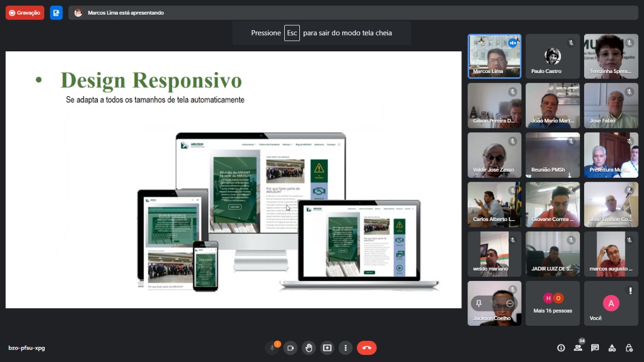Select the Você avatar tile
The width and height of the screenshot is (644, 362).
[x=611, y=303]
